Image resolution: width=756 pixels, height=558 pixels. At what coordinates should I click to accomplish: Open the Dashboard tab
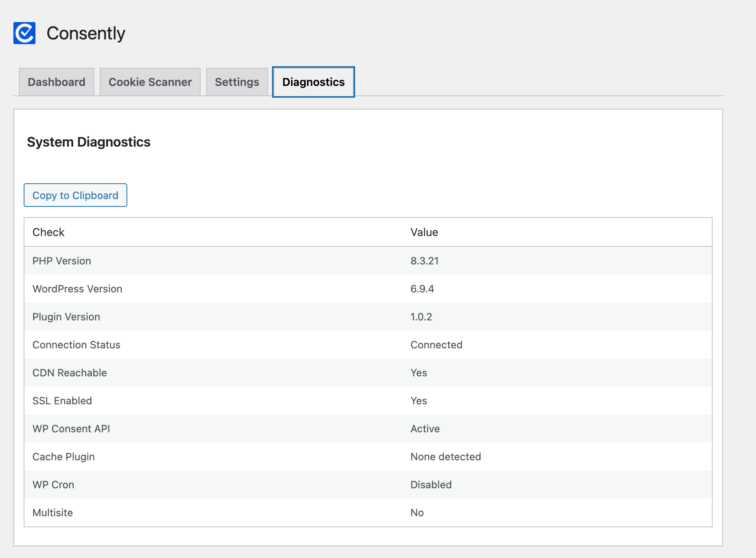(56, 82)
